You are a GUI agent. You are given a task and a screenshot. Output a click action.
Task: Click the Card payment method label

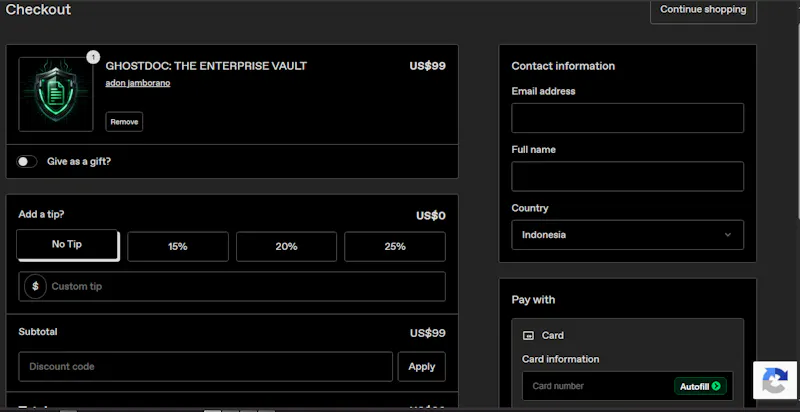(x=553, y=336)
